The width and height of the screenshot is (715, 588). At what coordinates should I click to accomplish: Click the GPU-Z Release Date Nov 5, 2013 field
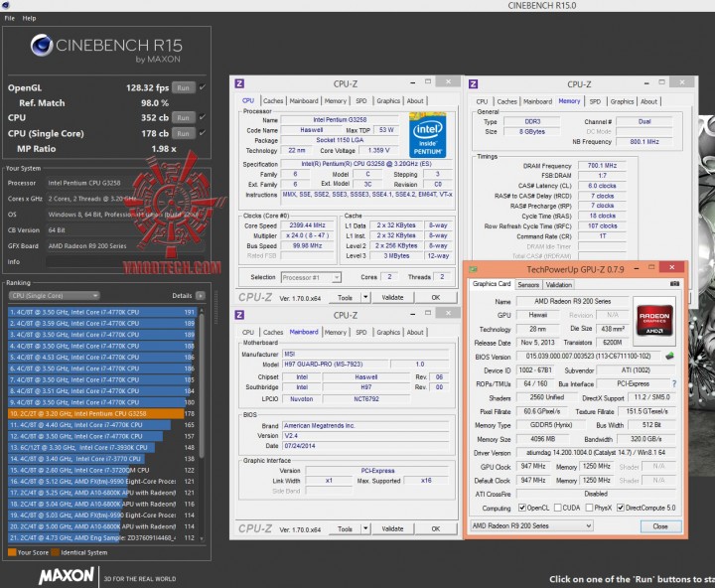click(537, 343)
